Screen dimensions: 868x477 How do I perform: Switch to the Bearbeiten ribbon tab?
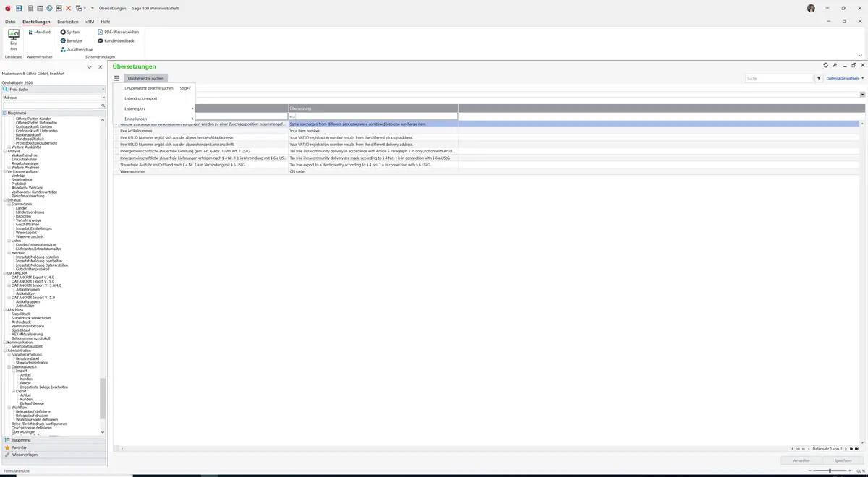(68, 22)
